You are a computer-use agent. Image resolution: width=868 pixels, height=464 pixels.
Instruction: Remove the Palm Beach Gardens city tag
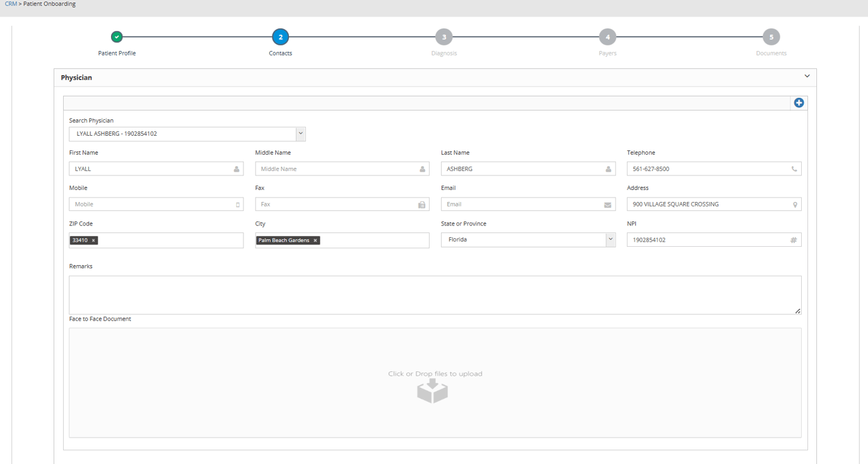point(315,241)
